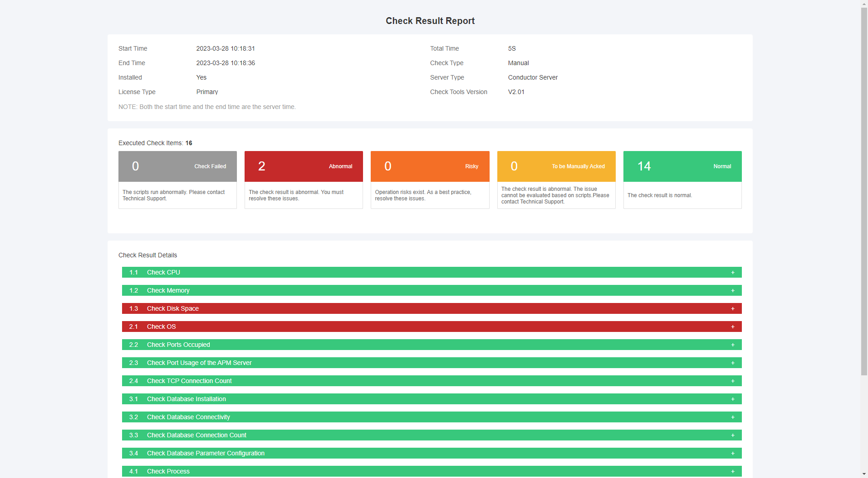Click 'The check result is normal.' description
This screenshot has height=478, width=868.
coord(660,195)
